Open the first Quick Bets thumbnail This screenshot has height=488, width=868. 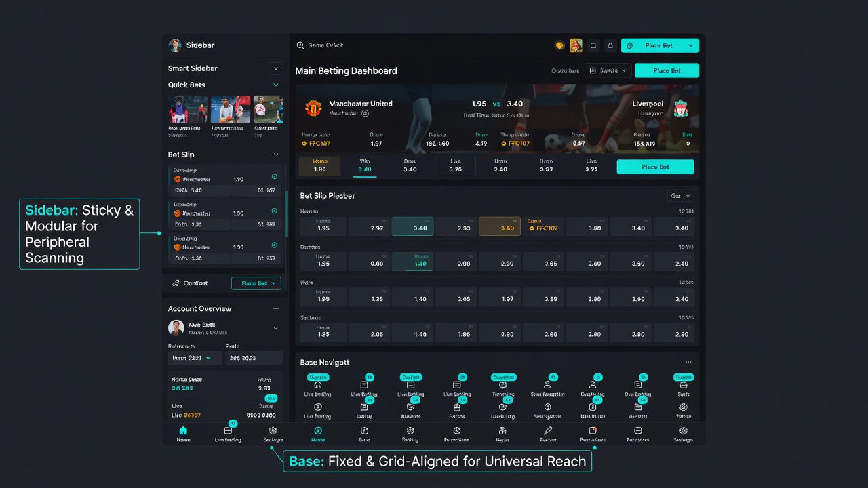coord(188,108)
